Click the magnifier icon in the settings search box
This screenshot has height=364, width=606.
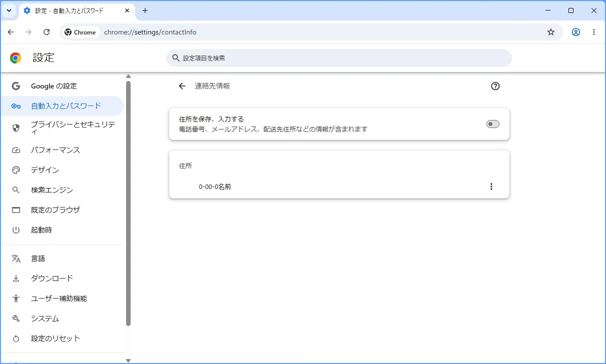(176, 58)
